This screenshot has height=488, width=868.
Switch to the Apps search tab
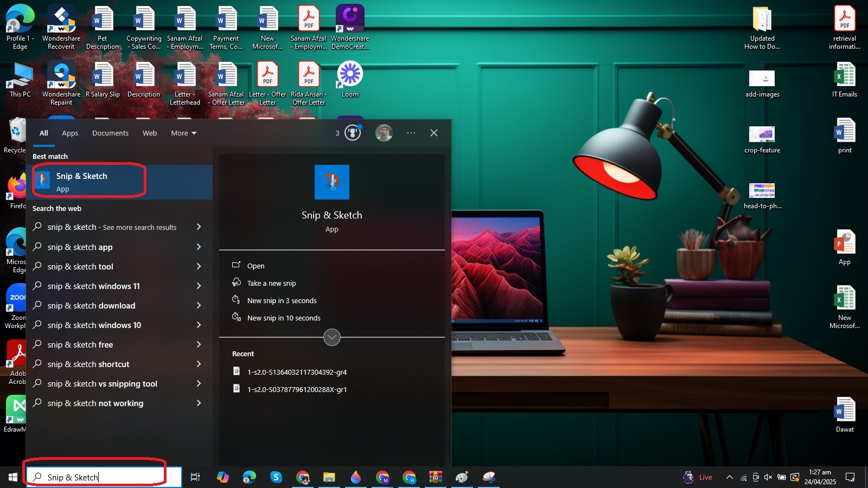pyautogui.click(x=70, y=133)
